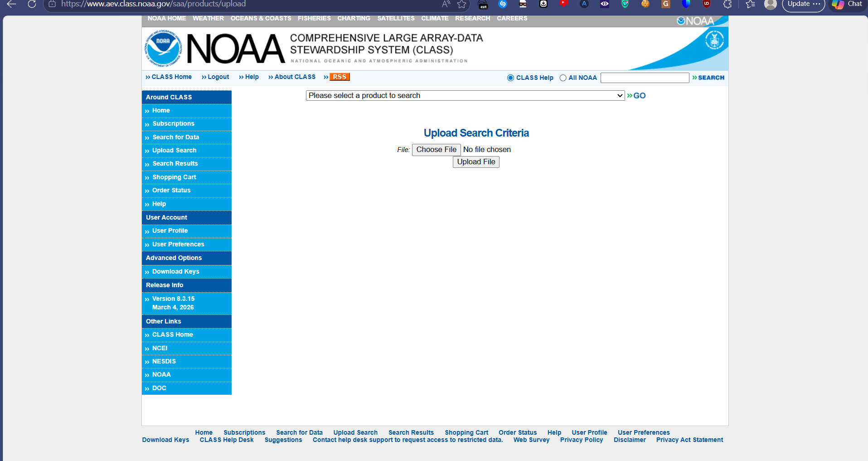Open the Privacy Policy footer link

coord(582,440)
